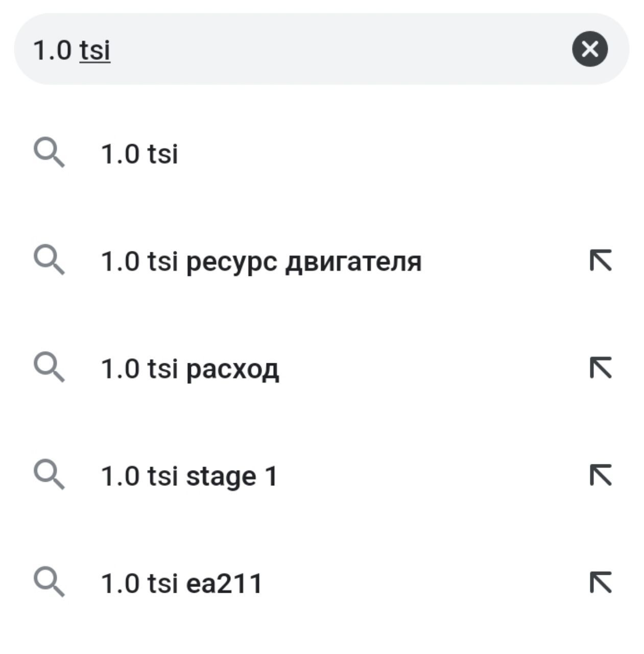The image size is (644, 654).
Task: Insert 1.0 tsi ea211 using its arrow icon
Action: tap(601, 583)
